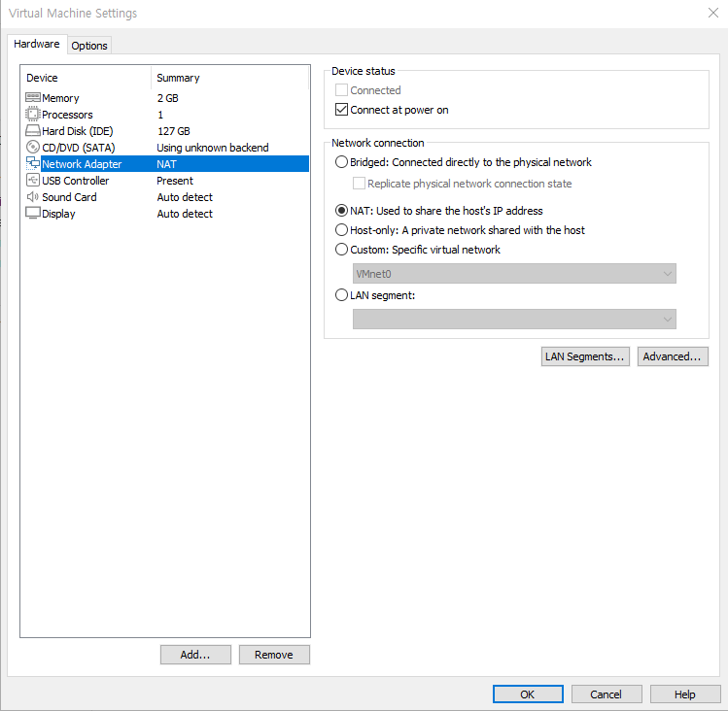
Task: Select the Display row label
Action: [58, 214]
